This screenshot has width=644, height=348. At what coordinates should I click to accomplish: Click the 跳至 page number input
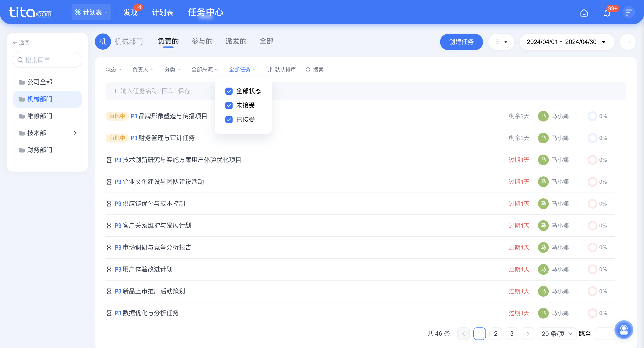point(605,333)
